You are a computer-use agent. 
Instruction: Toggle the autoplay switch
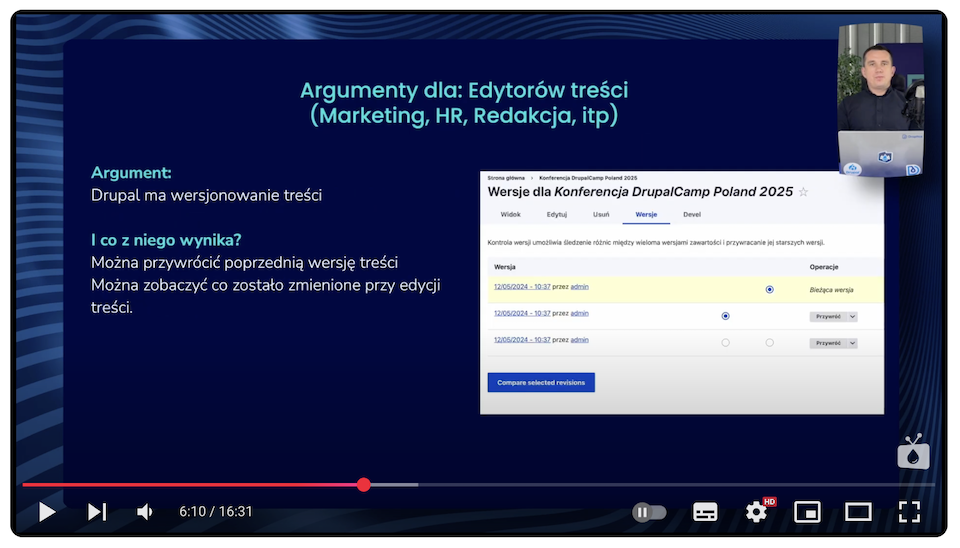coord(649,512)
